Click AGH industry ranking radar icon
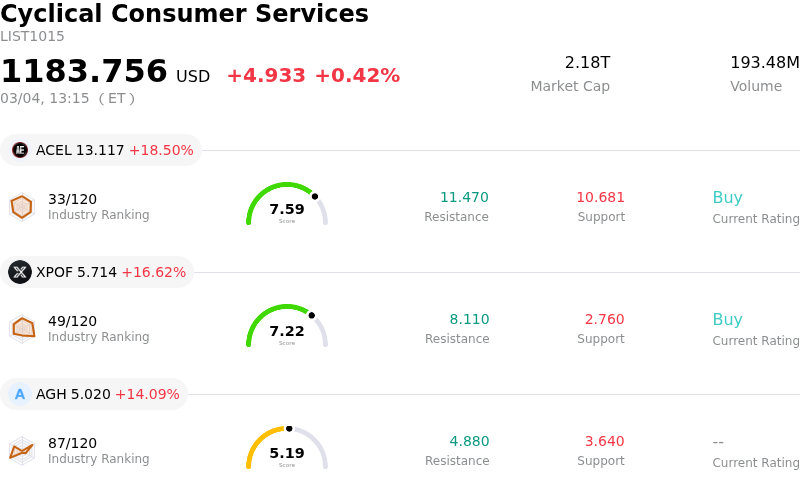This screenshot has width=800, height=488. [22, 450]
